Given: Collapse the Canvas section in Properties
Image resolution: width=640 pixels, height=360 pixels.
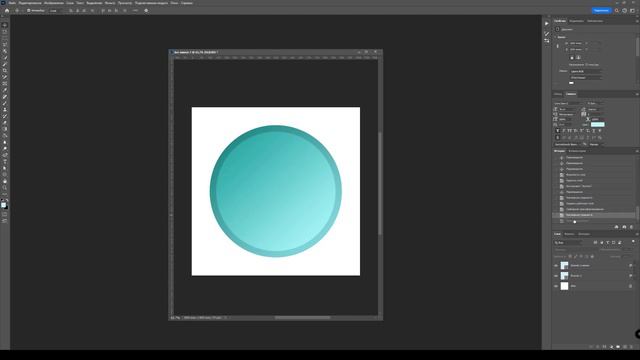Looking at the screenshot, I should point(556,37).
